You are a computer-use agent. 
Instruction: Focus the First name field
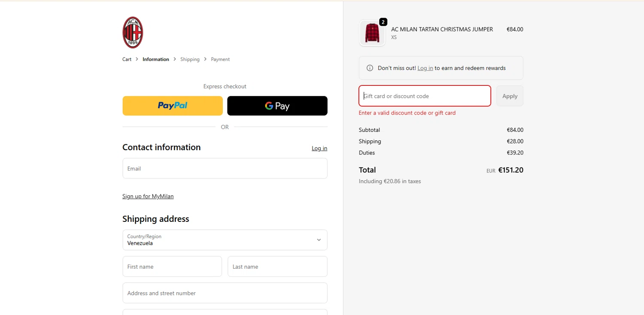172,267
